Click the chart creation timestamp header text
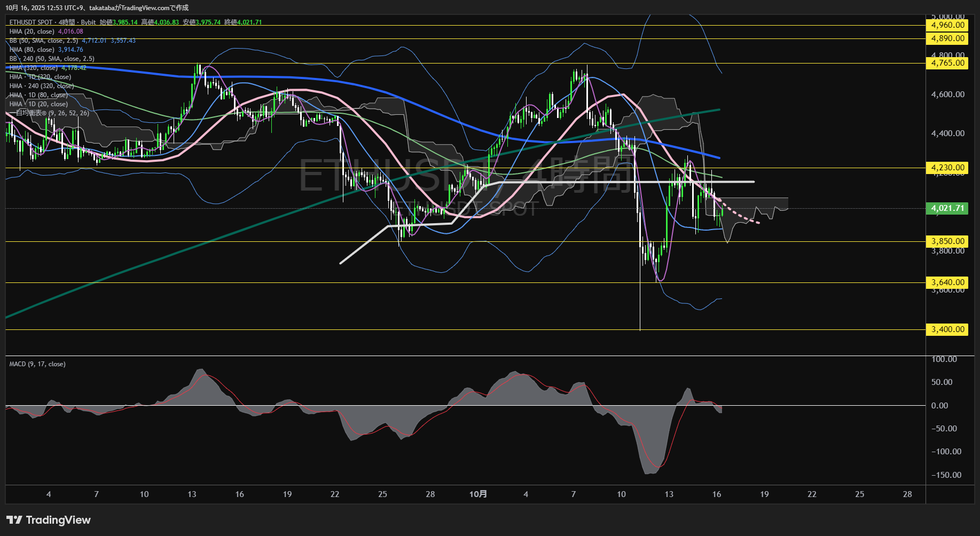Viewport: 980px width, 536px height. [97, 7]
